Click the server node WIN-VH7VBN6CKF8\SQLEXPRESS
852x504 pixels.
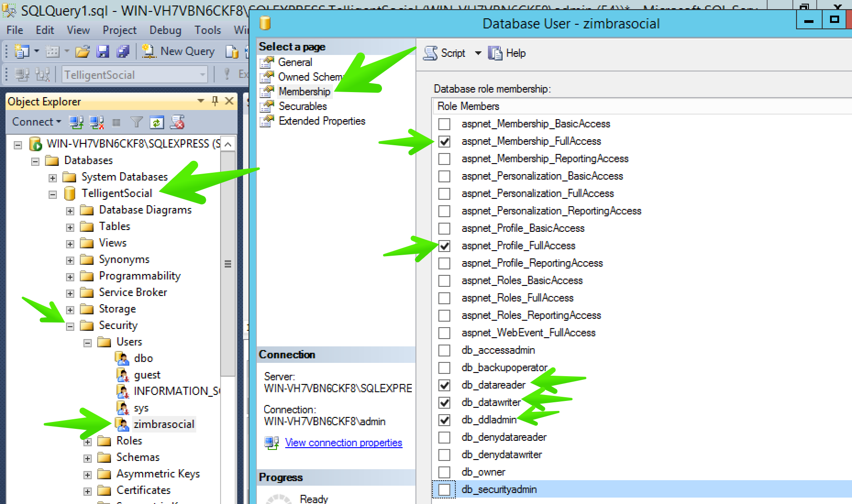click(133, 144)
